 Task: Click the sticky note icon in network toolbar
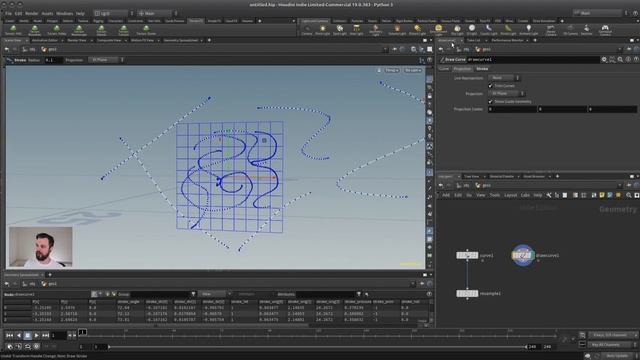[x=602, y=196]
